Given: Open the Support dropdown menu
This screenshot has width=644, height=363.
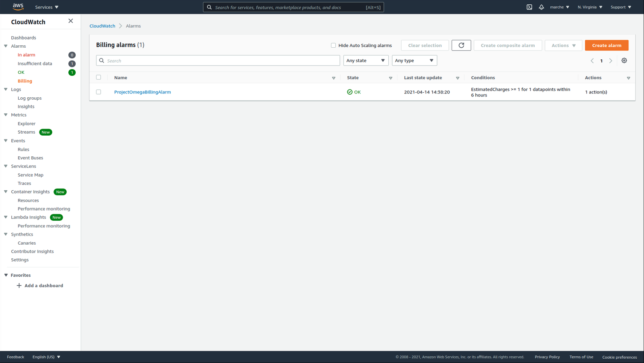Looking at the screenshot, I should (621, 7).
